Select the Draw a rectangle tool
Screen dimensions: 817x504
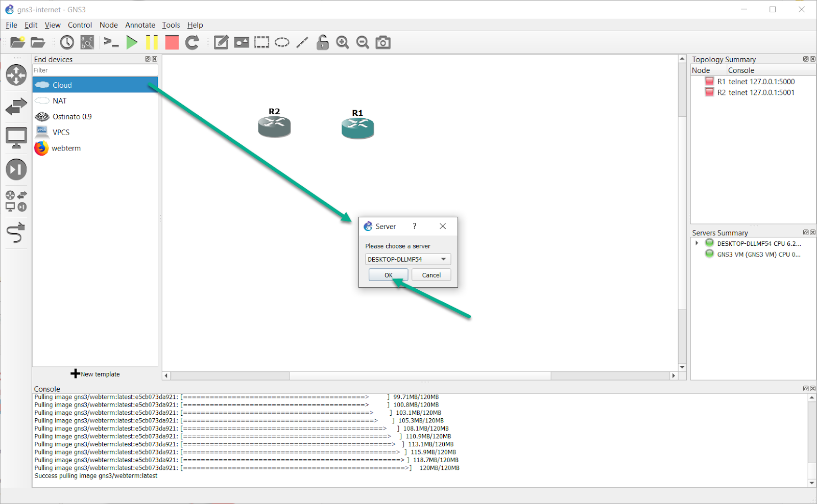tap(262, 42)
